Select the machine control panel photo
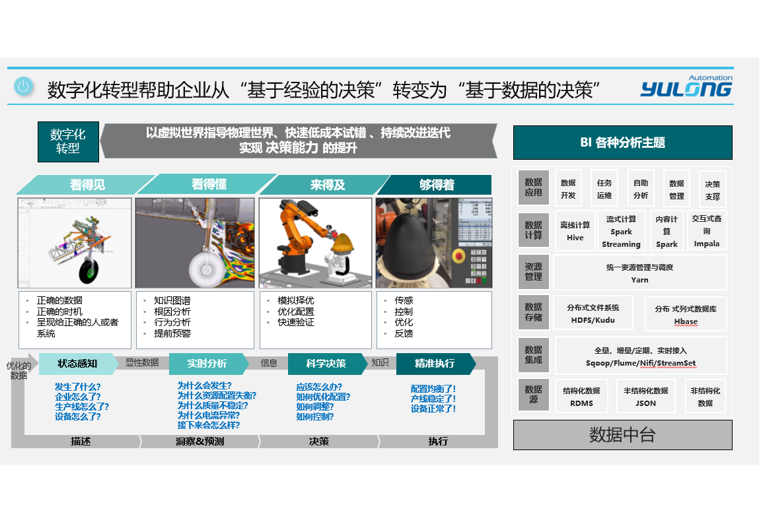Image resolution: width=761 pixels, height=532 pixels. tap(433, 243)
